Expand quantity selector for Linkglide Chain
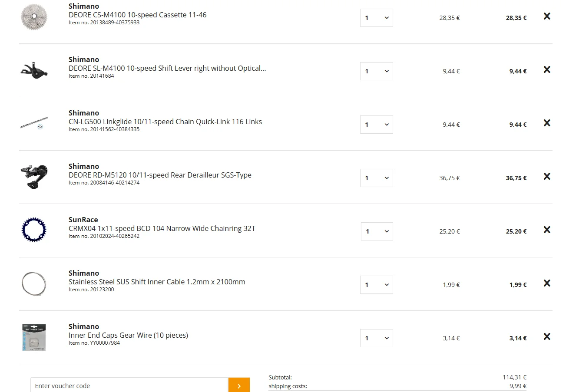This screenshot has height=392, width=566. coord(377,125)
